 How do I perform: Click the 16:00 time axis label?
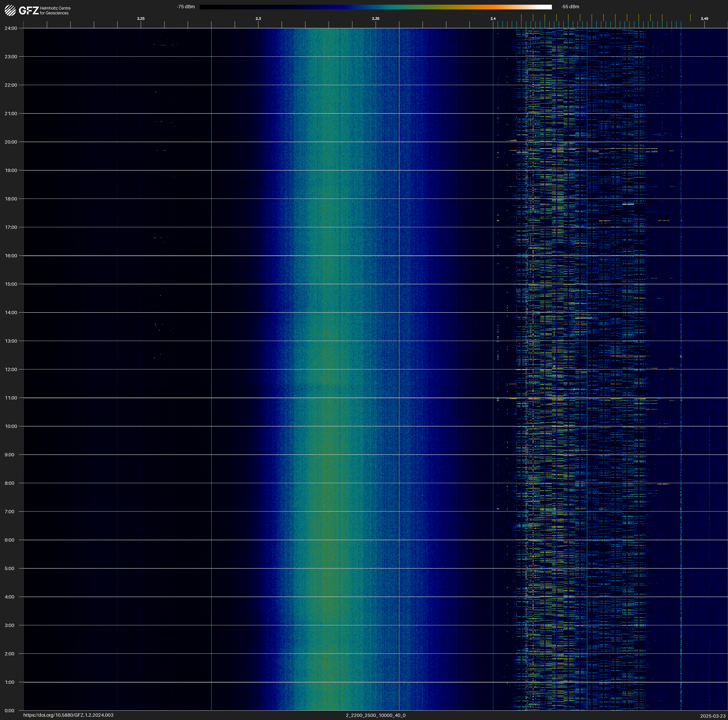tap(11, 256)
